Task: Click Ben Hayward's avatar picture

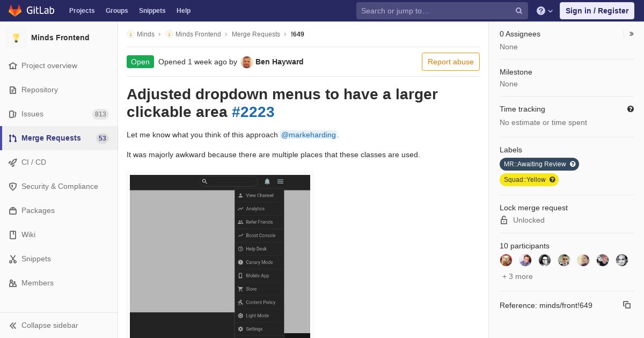Action: coord(247,62)
